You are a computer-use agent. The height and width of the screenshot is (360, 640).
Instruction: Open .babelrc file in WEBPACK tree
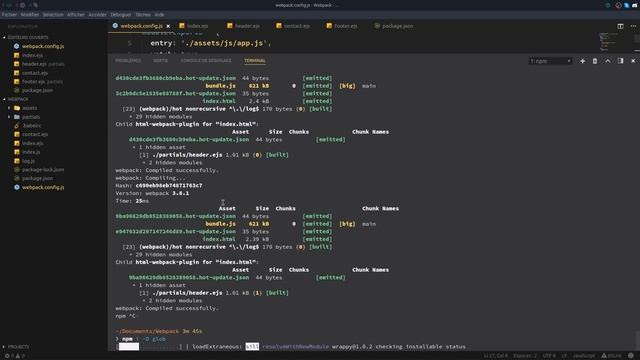point(31,126)
